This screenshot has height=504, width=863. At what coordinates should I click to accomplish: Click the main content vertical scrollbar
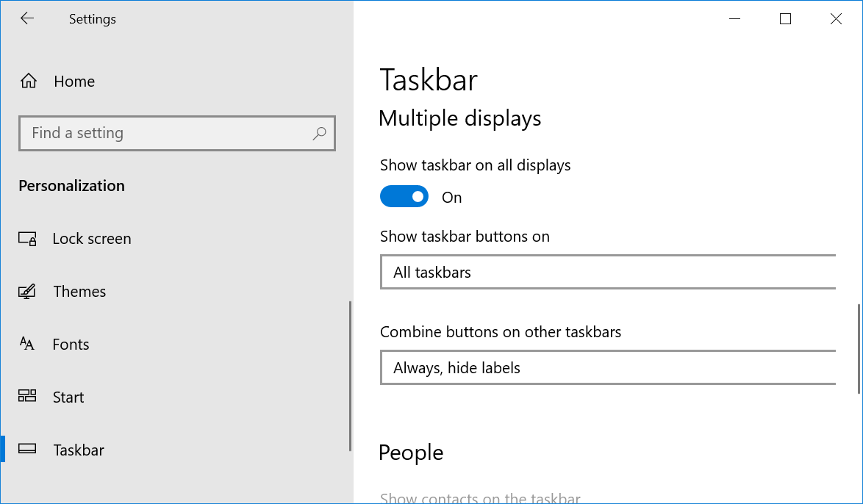click(x=858, y=349)
